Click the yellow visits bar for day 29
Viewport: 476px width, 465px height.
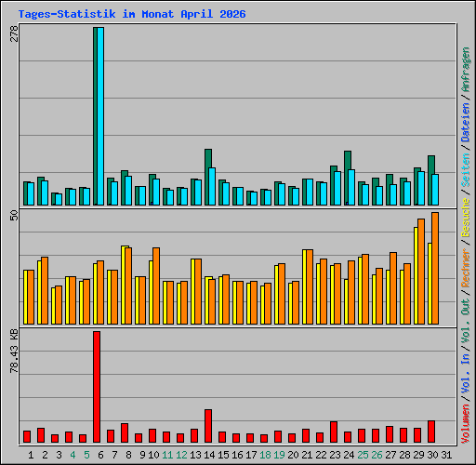416,276
